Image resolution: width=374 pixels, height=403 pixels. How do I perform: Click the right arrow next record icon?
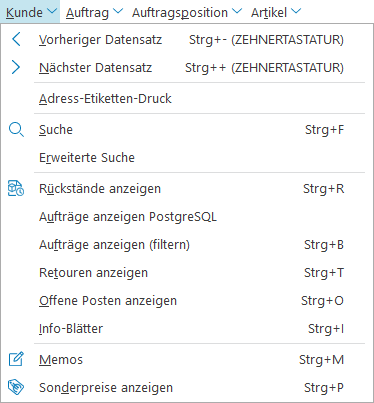tap(16, 67)
